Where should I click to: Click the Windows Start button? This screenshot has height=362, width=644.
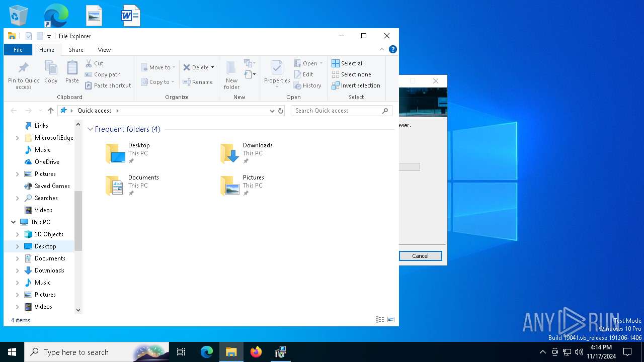[12, 352]
